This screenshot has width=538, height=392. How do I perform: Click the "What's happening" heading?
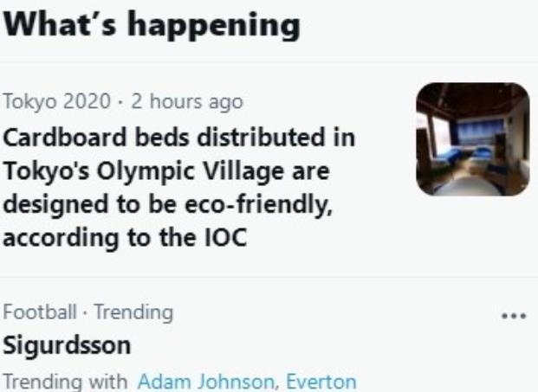point(152,25)
